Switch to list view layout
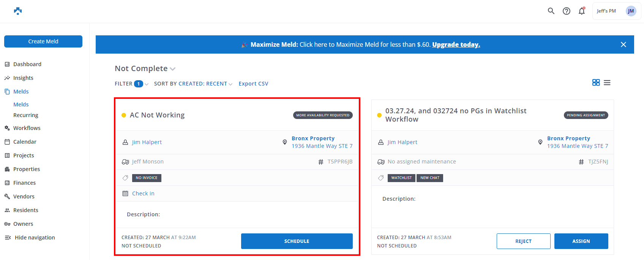The image size is (644, 260). [607, 82]
